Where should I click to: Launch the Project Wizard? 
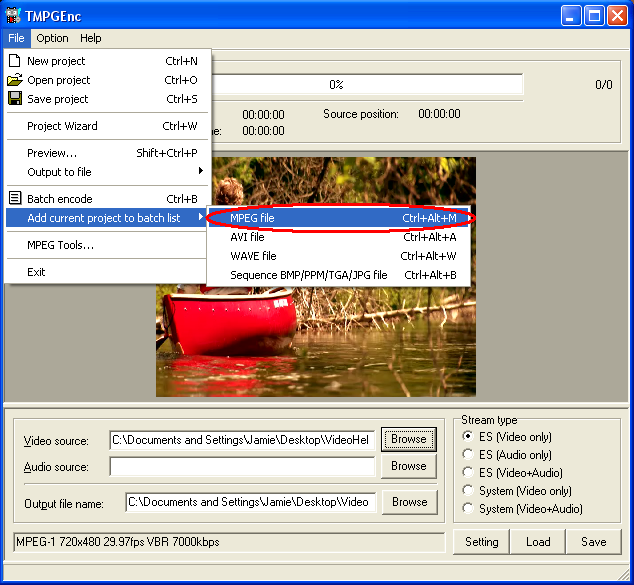click(x=108, y=126)
